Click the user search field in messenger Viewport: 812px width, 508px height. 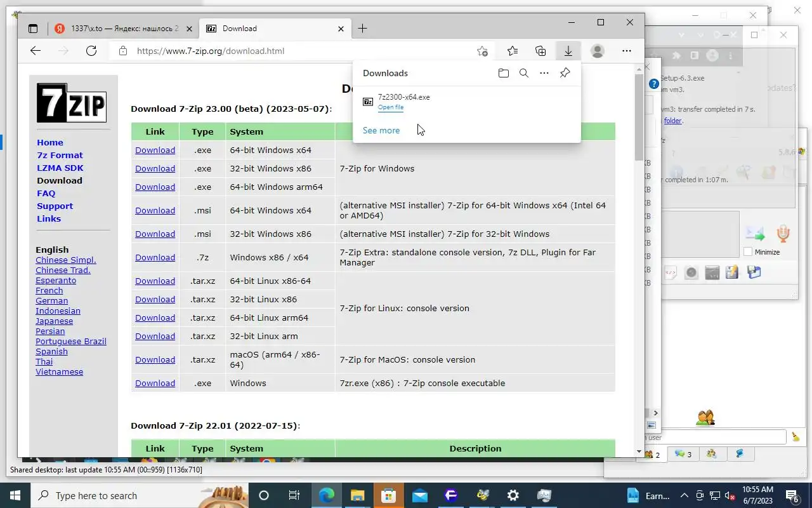(x=716, y=437)
